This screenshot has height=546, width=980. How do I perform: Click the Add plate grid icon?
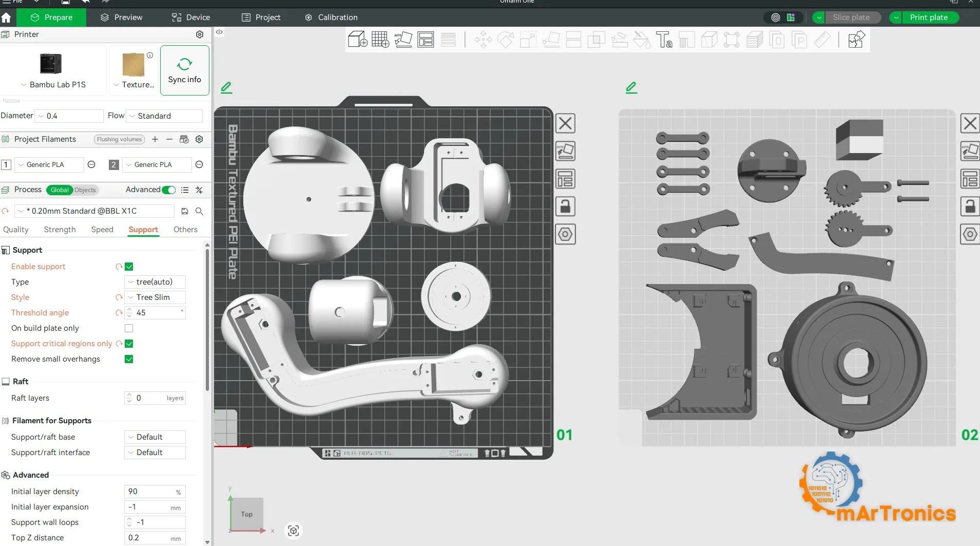380,40
